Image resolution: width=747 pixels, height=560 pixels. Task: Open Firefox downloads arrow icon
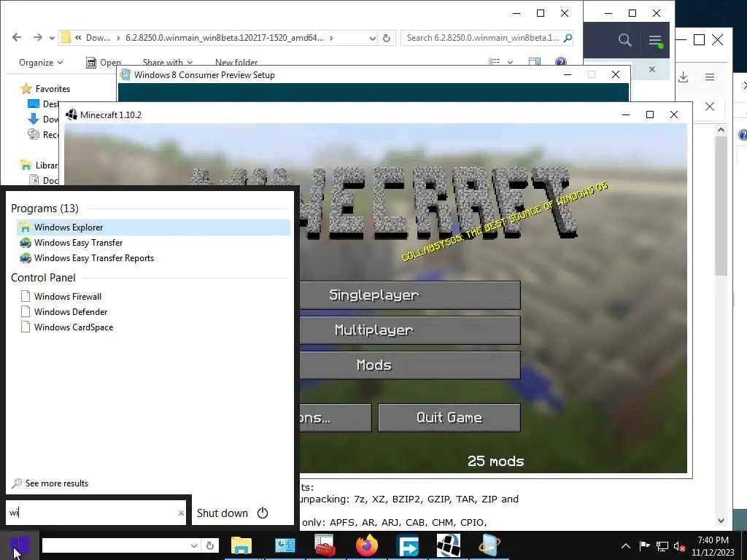[x=683, y=77]
